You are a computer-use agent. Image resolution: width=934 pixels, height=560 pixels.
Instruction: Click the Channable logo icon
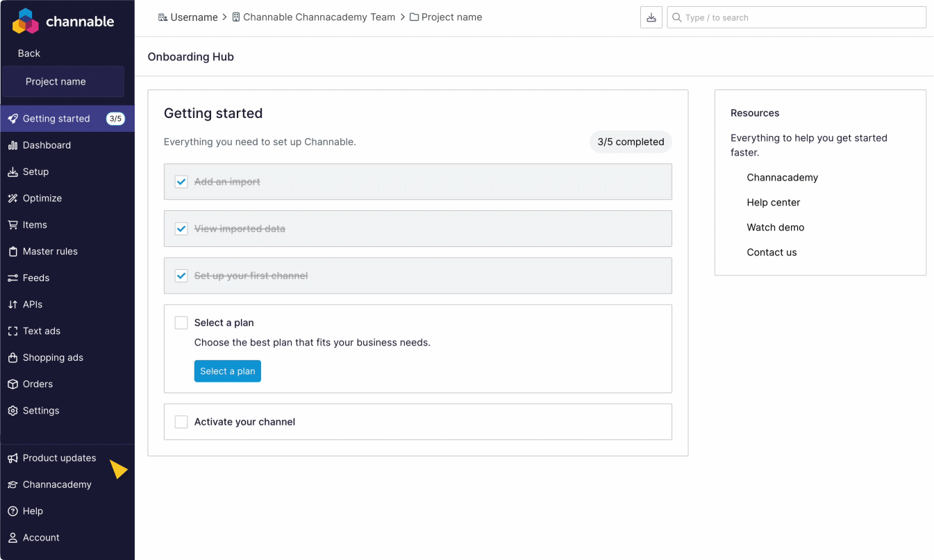click(x=26, y=22)
